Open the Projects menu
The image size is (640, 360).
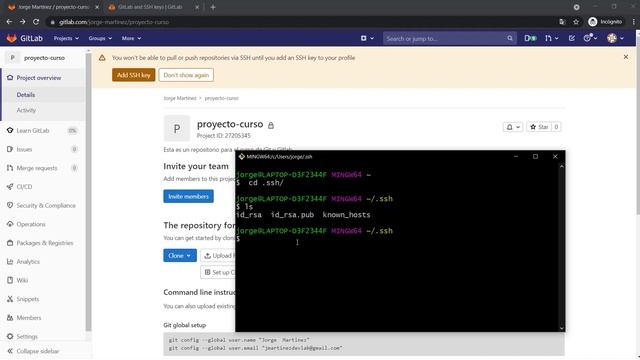tap(66, 38)
